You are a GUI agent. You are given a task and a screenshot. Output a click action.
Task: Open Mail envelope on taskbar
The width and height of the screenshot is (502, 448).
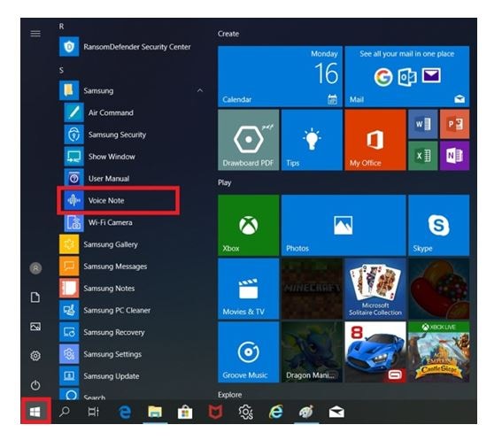(x=336, y=413)
